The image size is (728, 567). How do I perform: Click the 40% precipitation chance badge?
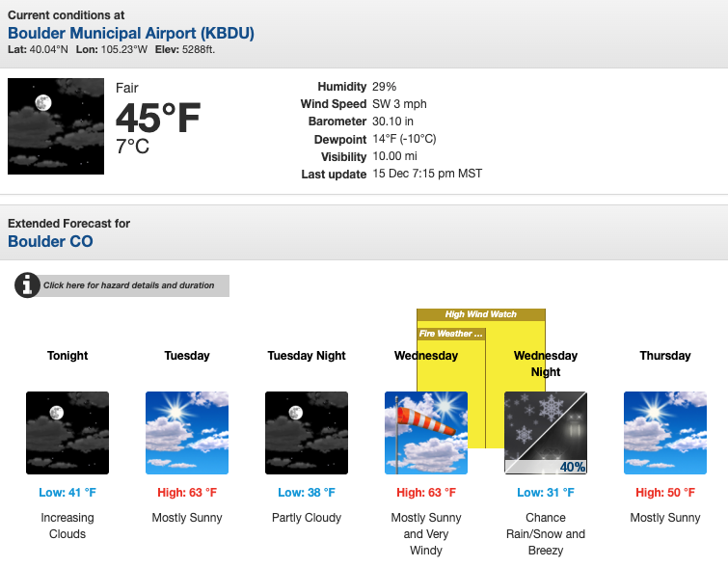click(x=573, y=467)
